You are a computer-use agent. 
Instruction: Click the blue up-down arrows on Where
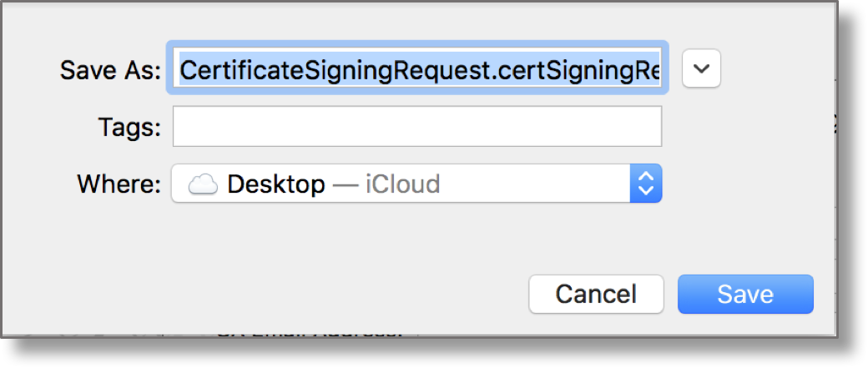[x=645, y=184]
